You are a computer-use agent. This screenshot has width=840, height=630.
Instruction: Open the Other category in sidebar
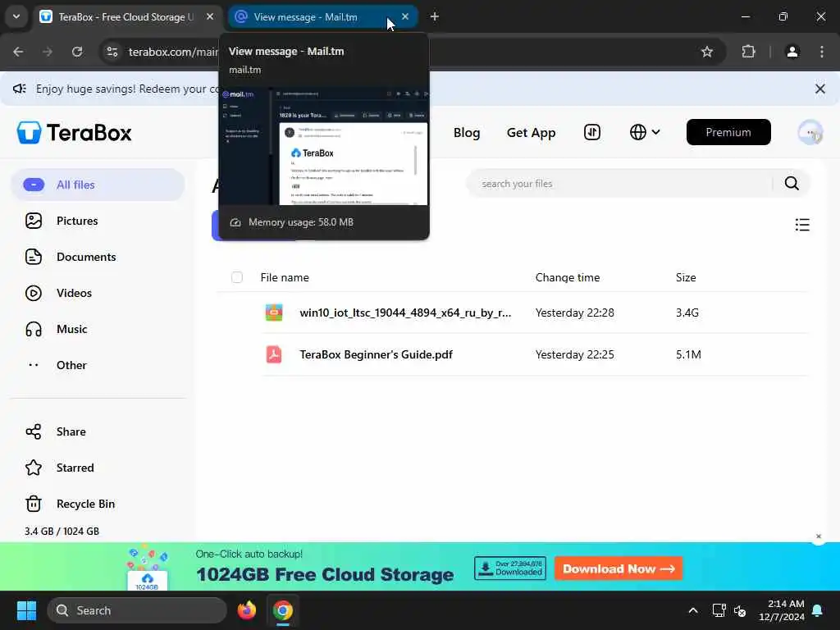pyautogui.click(x=71, y=365)
